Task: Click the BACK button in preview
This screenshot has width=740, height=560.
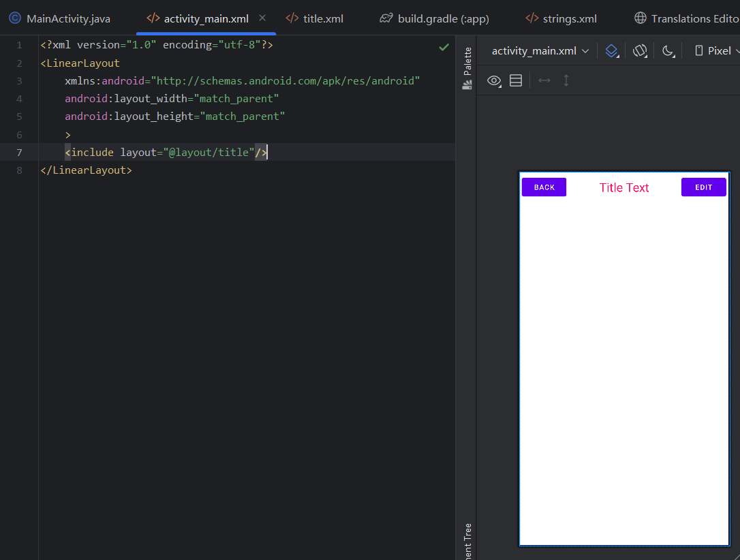Action: 544,187
